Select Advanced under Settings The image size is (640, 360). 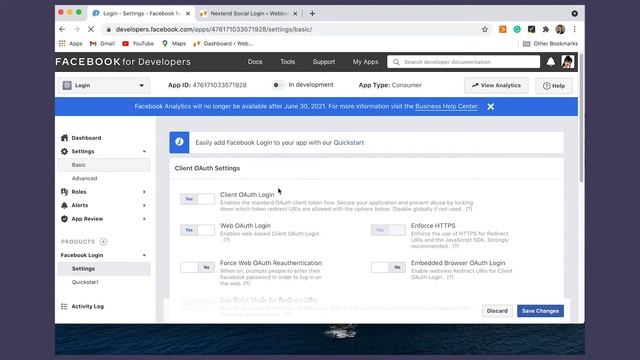84,178
